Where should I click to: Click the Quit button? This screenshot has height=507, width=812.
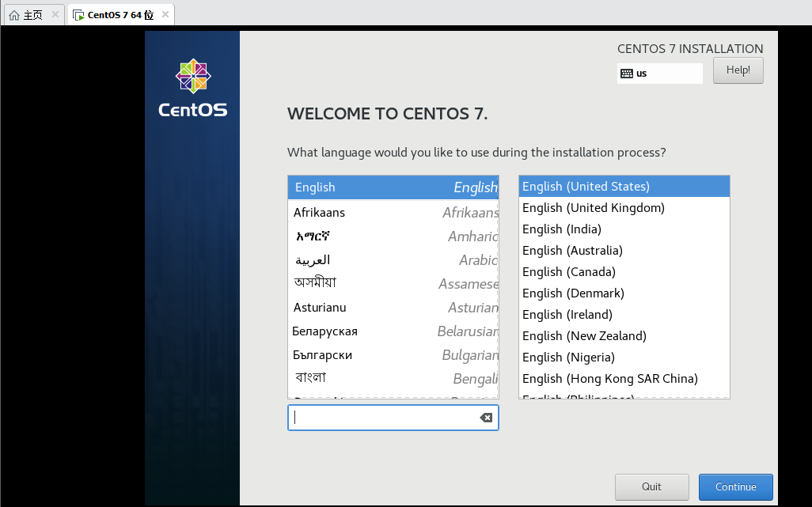click(x=652, y=486)
